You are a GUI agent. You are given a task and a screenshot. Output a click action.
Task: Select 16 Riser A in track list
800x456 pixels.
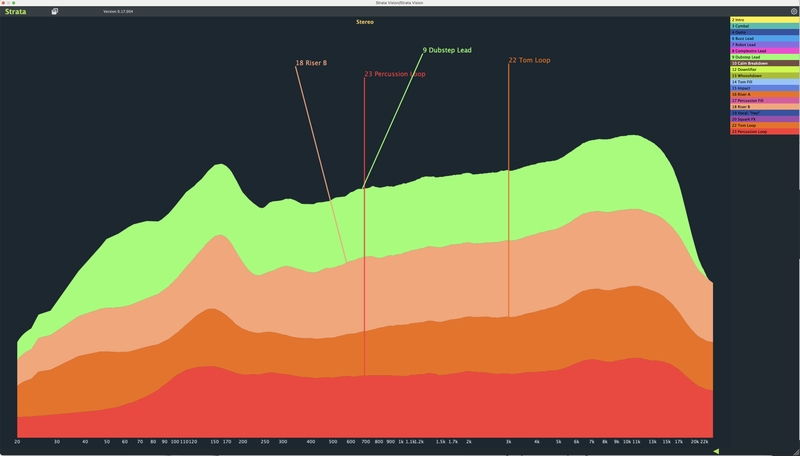[x=763, y=94]
